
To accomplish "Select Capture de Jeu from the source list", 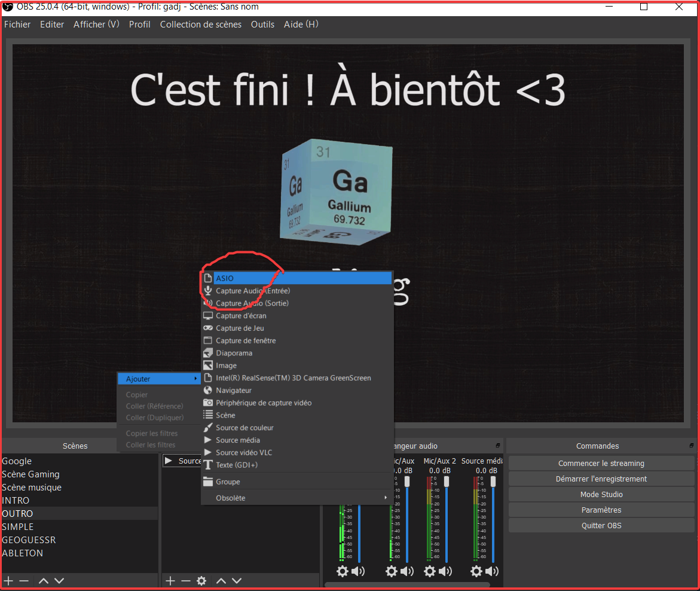I will point(239,328).
